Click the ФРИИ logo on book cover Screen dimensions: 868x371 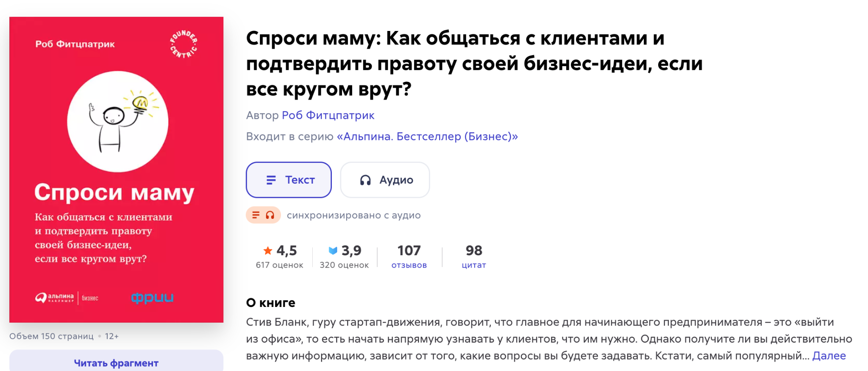tap(152, 298)
